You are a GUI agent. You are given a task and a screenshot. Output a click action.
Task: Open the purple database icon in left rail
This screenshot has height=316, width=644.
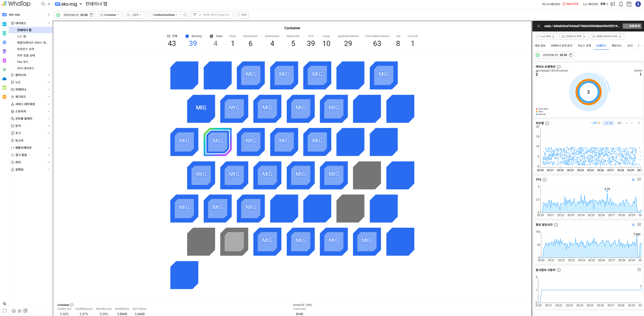[4, 51]
